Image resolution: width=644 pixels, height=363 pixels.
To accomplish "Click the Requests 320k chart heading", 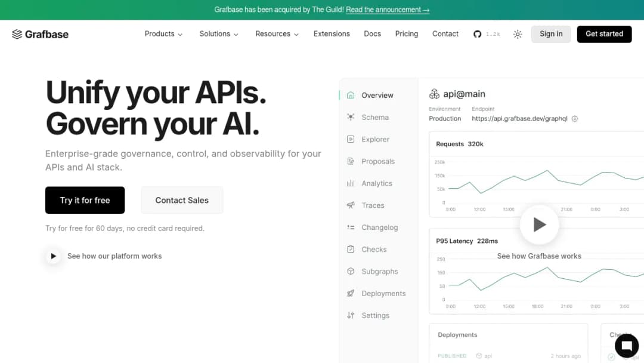I will [460, 144].
